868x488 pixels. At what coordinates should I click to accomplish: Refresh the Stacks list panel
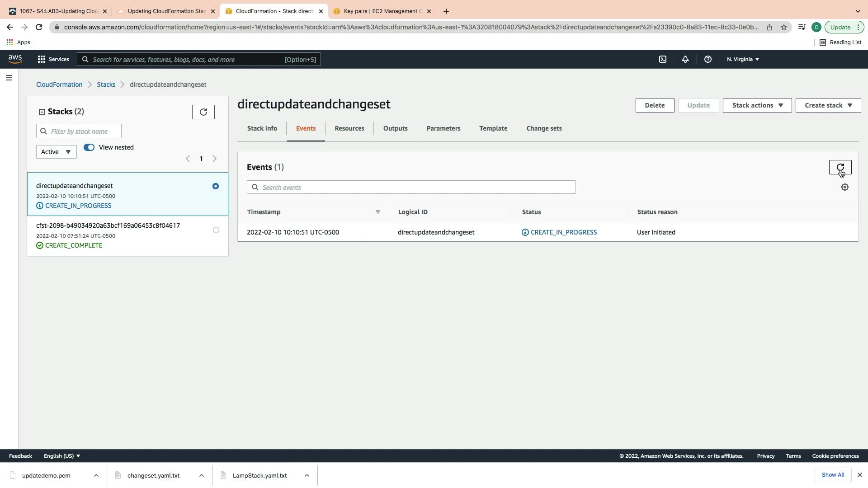pyautogui.click(x=203, y=112)
